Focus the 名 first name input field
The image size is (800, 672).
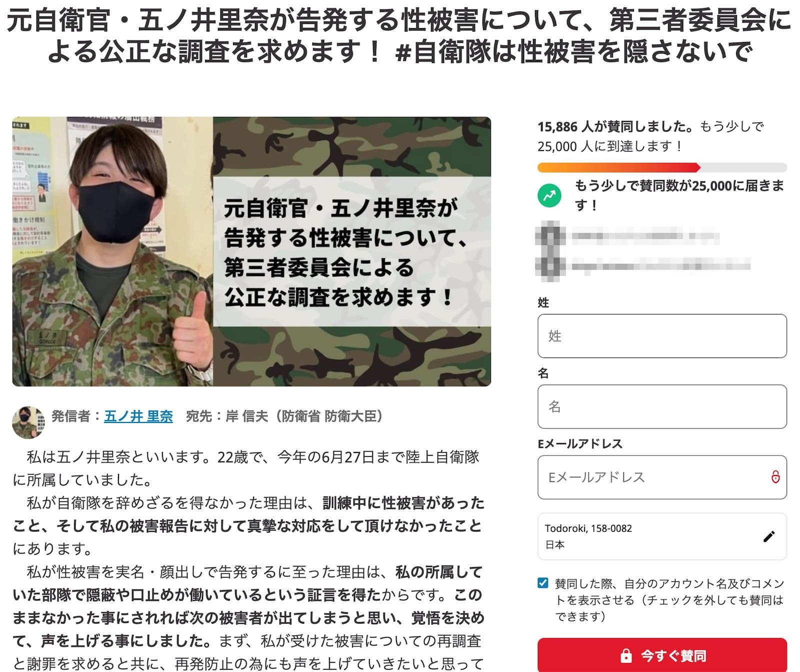coord(662,406)
